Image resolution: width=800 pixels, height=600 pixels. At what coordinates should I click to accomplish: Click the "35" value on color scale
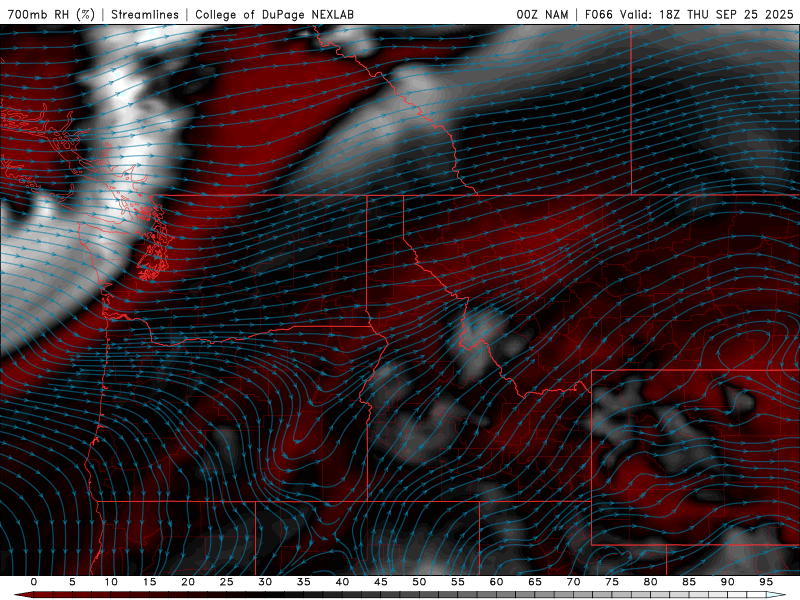tap(304, 582)
